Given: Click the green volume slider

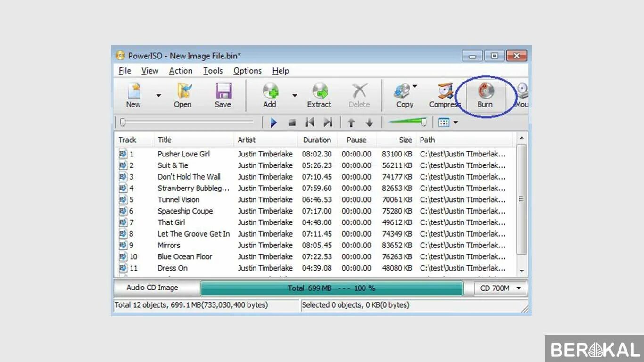Looking at the screenshot, I should (x=407, y=123).
